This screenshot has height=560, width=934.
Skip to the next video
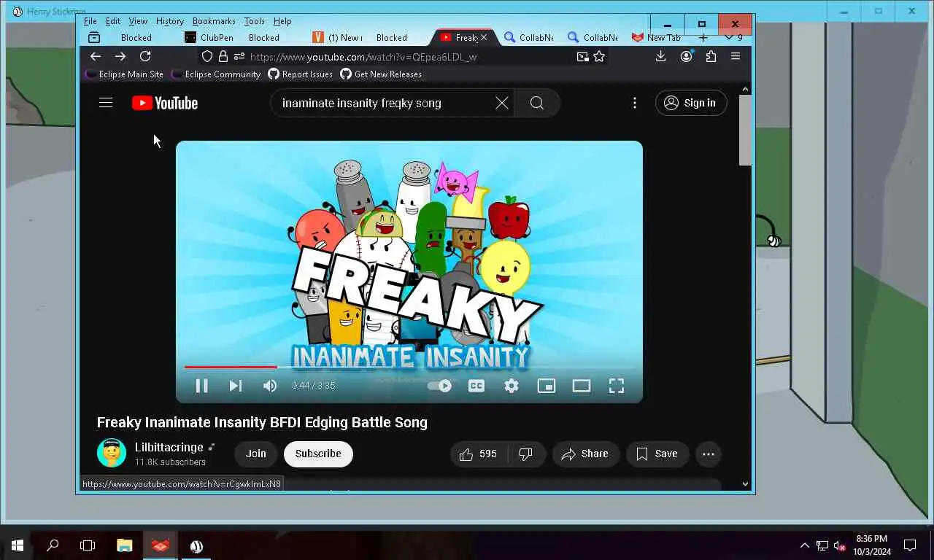(x=236, y=386)
